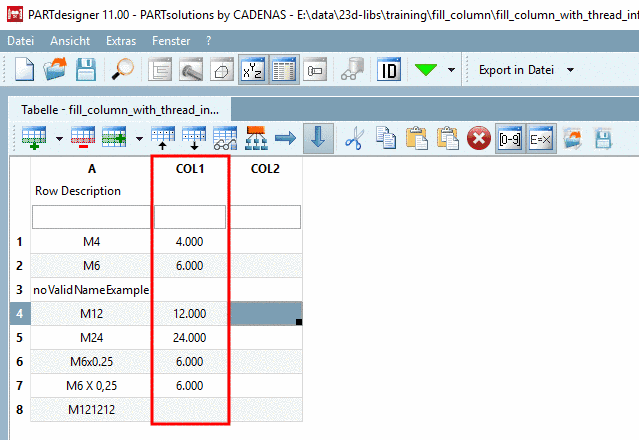This screenshot has width=639, height=440.
Task: Click the 12.000 value cell
Action: tap(189, 314)
